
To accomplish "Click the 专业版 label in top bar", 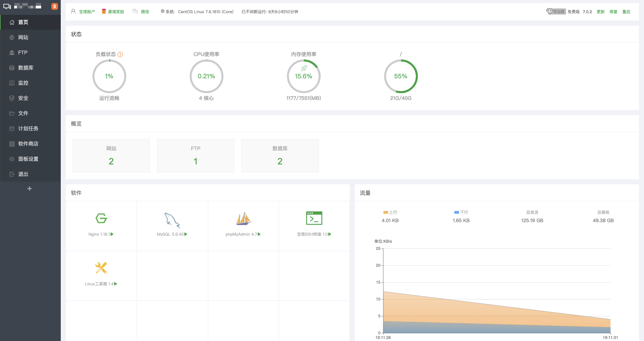I will [x=559, y=11].
